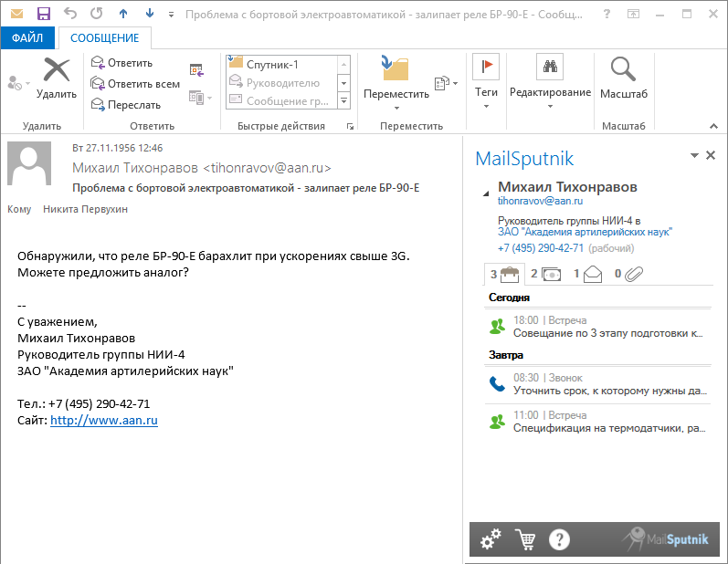Click the email subject line about реле БР-90-Е

point(246,188)
